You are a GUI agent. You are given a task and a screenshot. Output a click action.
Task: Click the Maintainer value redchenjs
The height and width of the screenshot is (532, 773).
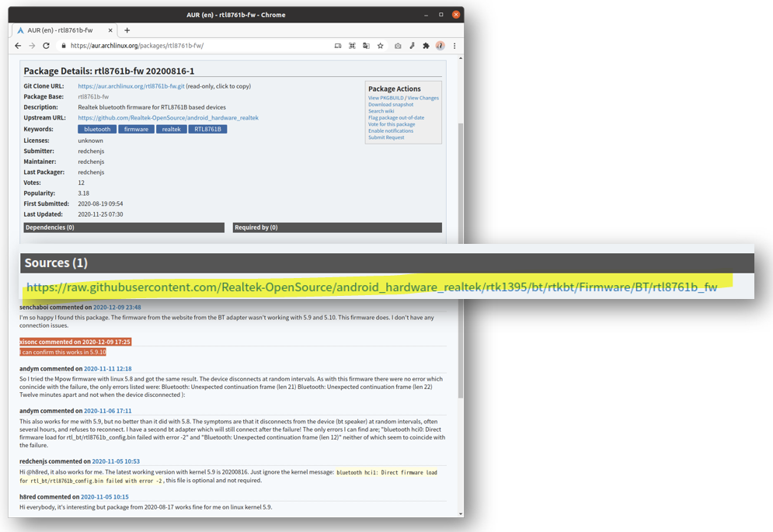tap(91, 162)
